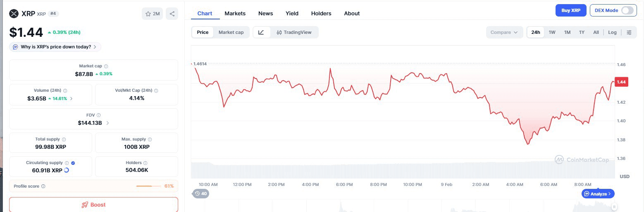
Task: Switch to the Holders tab
Action: (x=321, y=13)
